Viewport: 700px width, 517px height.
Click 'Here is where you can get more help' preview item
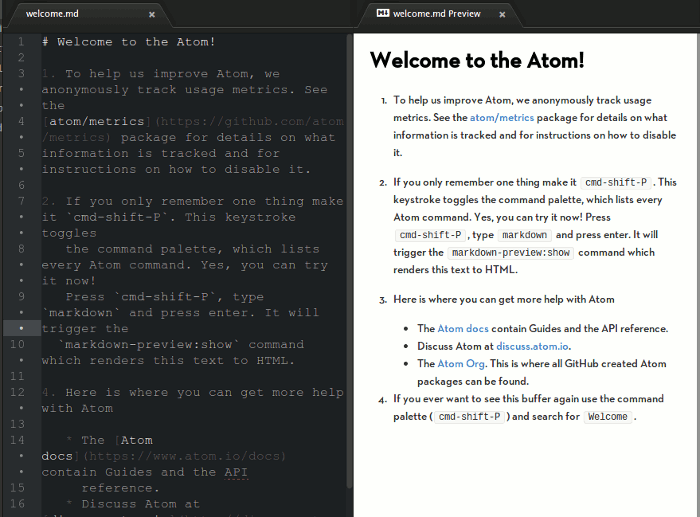(504, 299)
